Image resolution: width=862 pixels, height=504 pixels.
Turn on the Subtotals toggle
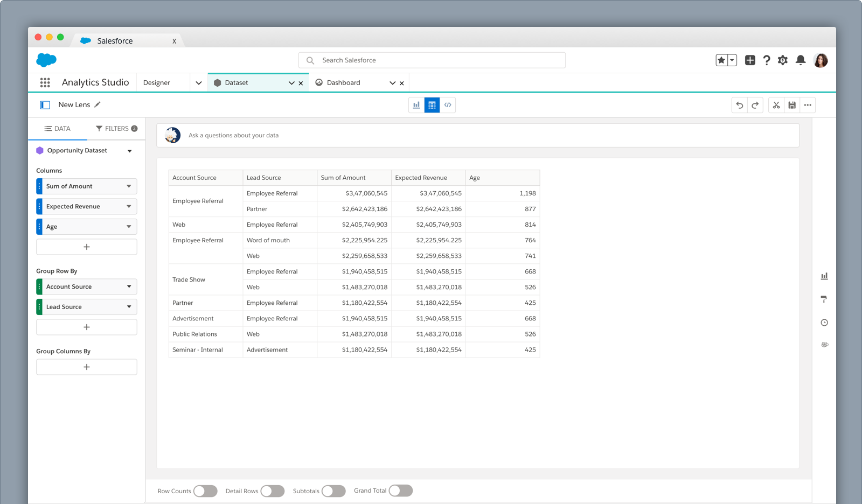click(333, 491)
